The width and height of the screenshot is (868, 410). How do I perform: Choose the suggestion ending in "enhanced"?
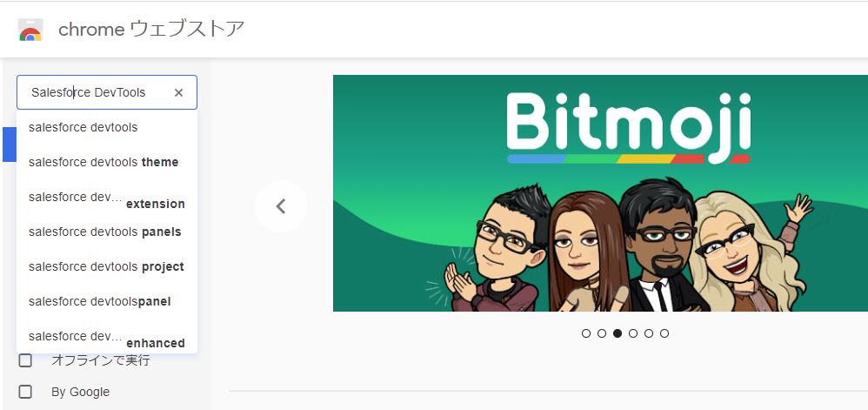(x=107, y=336)
